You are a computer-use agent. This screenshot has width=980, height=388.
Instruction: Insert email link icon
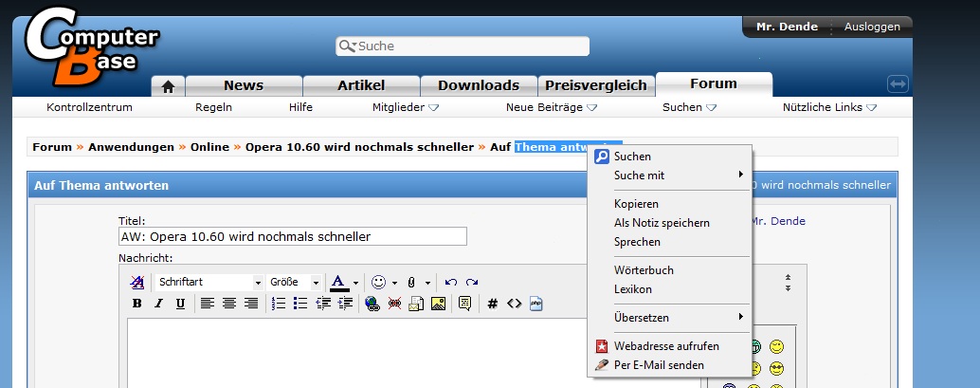416,305
